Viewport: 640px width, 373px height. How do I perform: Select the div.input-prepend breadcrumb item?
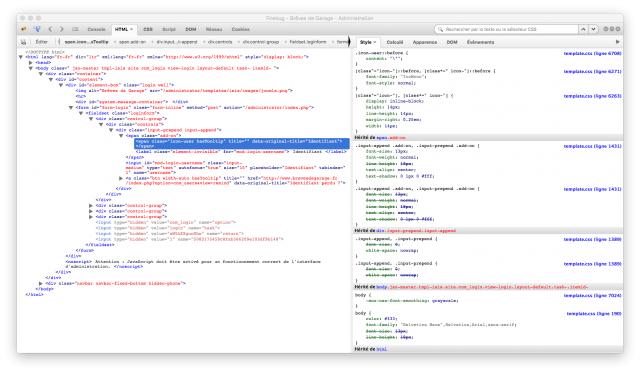(177, 42)
